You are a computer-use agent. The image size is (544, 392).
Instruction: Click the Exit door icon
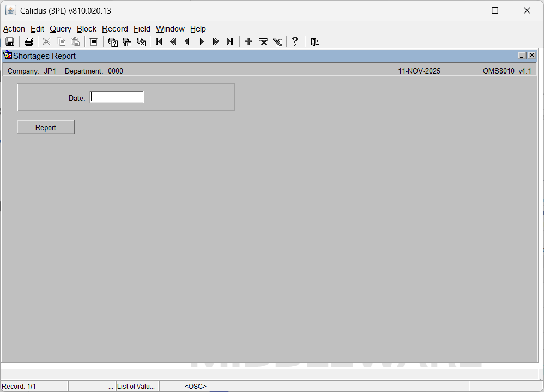coord(315,42)
